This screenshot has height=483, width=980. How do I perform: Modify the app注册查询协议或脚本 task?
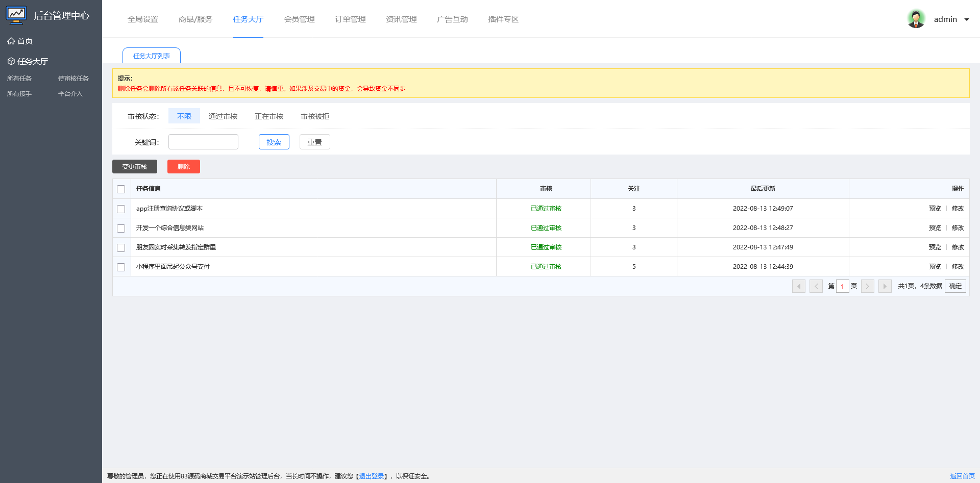coord(958,209)
